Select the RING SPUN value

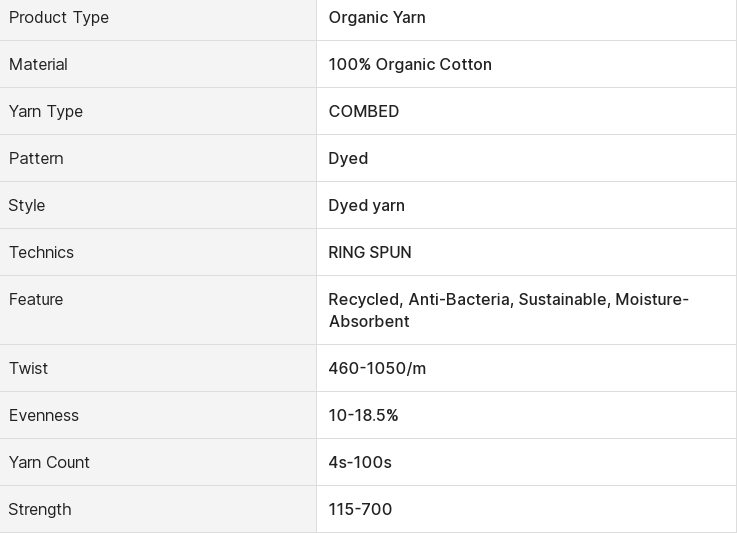coord(370,252)
